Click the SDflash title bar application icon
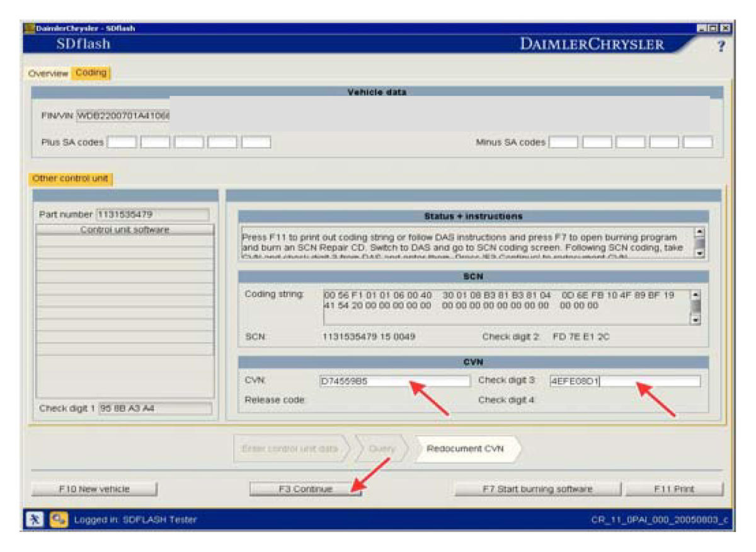756x552 pixels. pos(28,28)
